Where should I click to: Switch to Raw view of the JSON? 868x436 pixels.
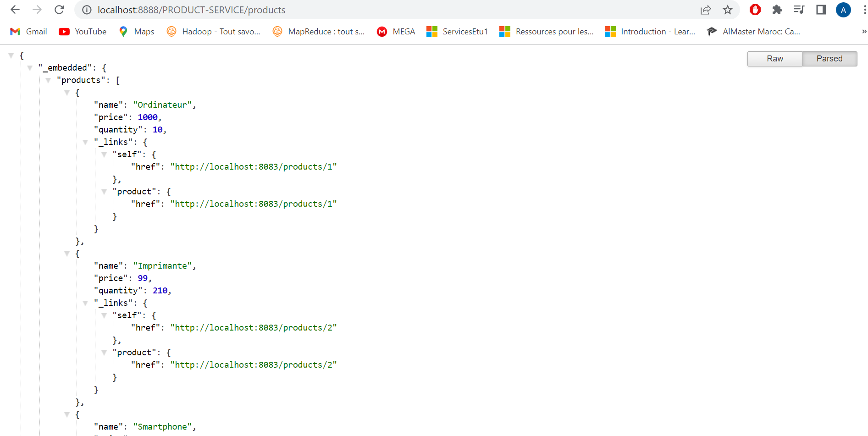coord(774,59)
